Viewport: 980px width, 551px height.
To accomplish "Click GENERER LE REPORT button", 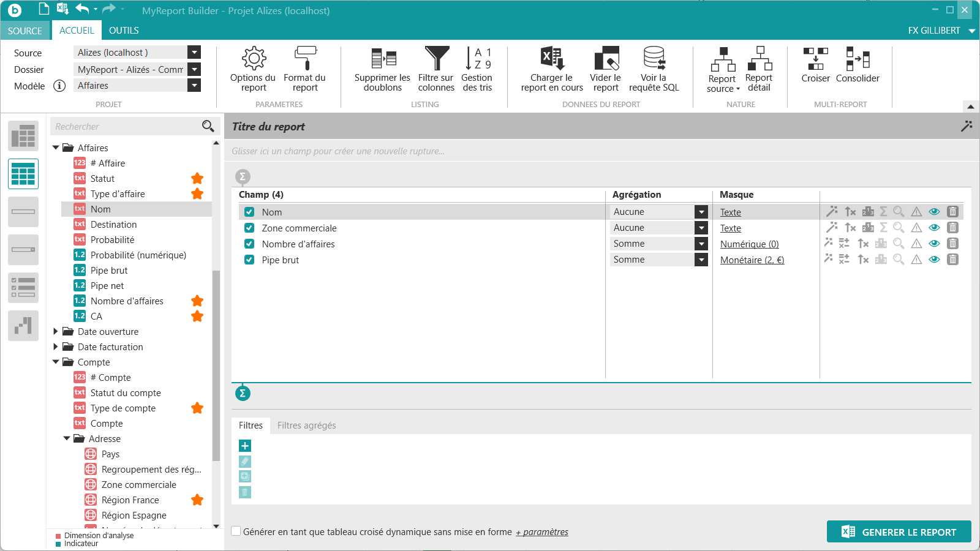I will [x=899, y=531].
